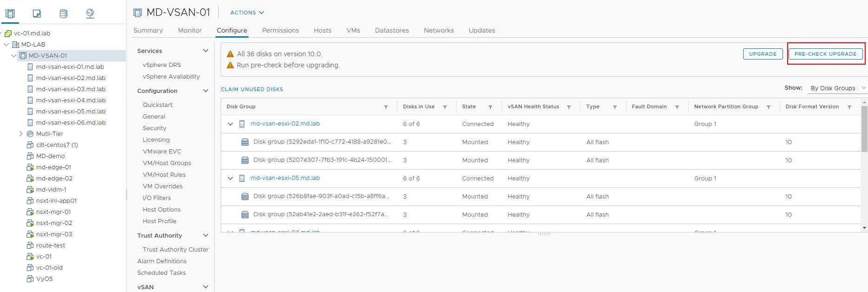Click the disk table vertical scrollbar

click(x=864, y=129)
